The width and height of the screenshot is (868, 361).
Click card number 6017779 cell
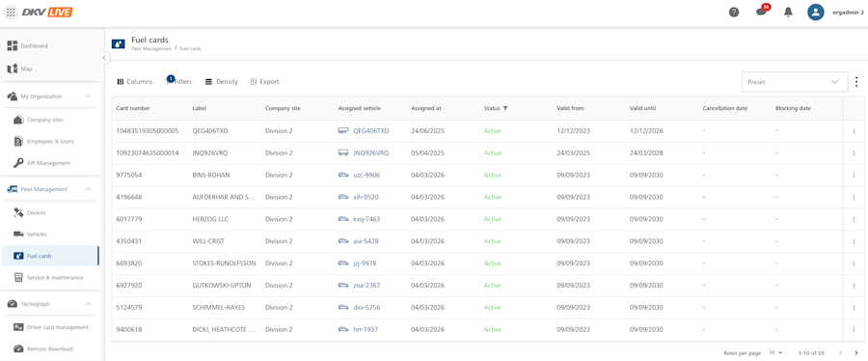pos(129,219)
